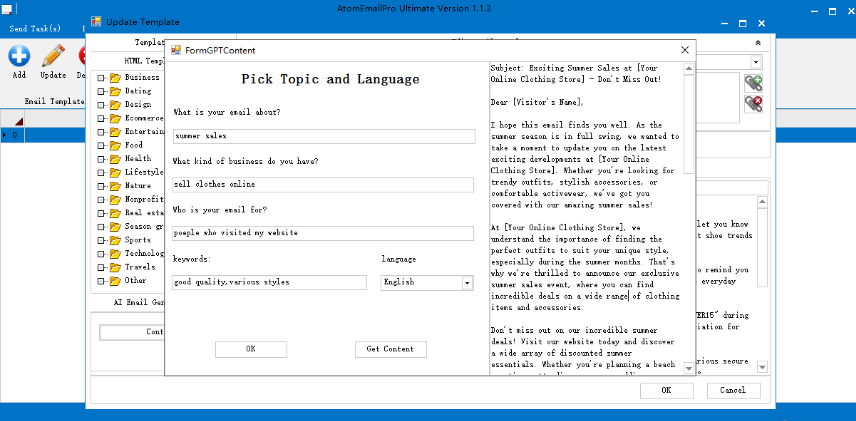Click the keywords input field
This screenshot has width=856, height=421.
(269, 282)
